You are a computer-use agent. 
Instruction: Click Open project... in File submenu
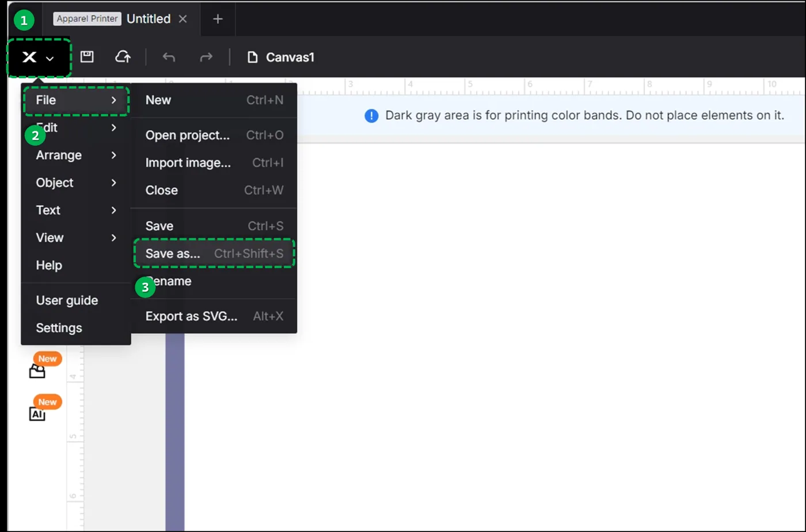[x=214, y=135]
